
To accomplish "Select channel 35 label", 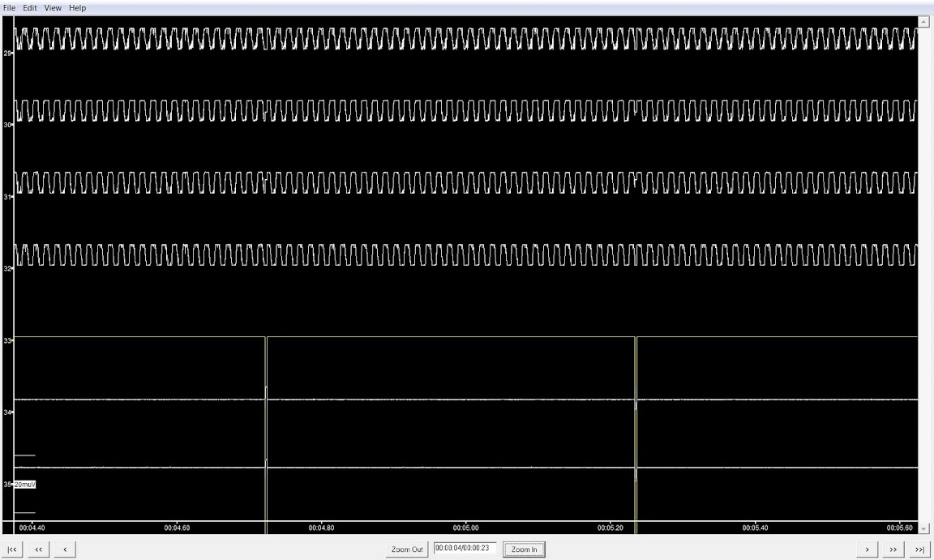I will [x=8, y=485].
